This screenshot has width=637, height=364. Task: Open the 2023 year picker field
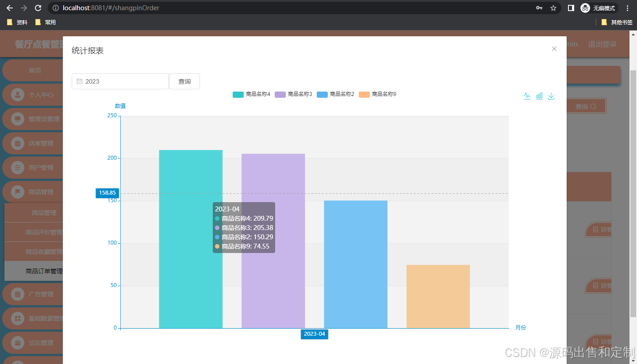120,81
